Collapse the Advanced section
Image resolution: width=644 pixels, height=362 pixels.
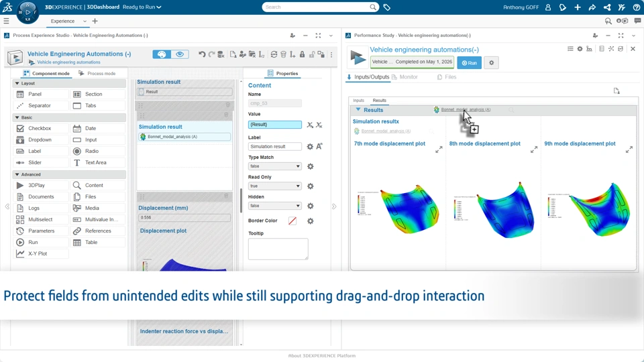tap(17, 174)
